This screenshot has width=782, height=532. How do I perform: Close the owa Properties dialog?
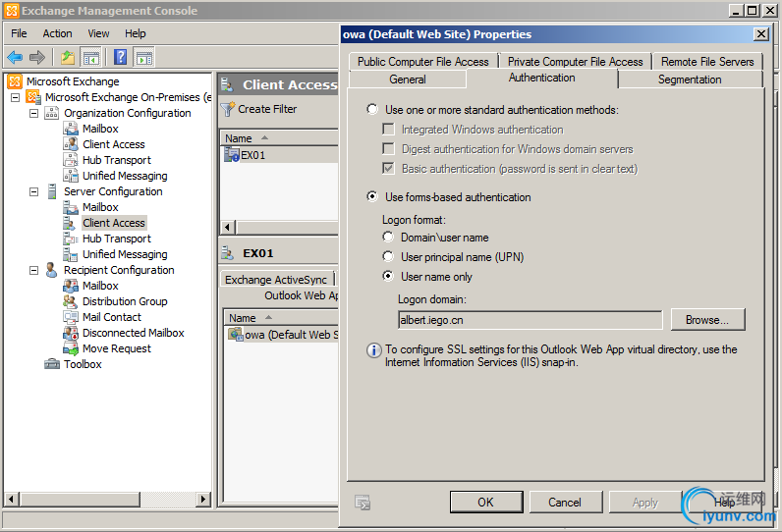tap(761, 34)
